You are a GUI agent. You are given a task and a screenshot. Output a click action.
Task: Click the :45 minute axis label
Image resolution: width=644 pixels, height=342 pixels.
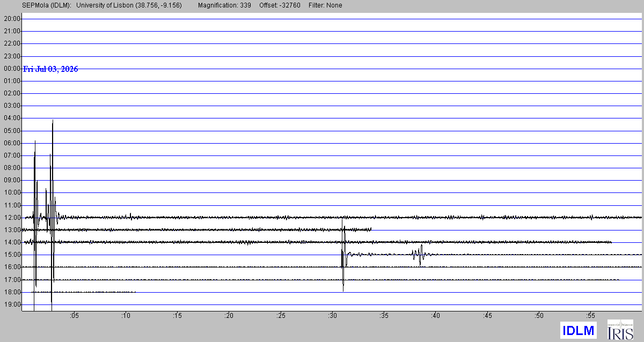pyautogui.click(x=487, y=316)
